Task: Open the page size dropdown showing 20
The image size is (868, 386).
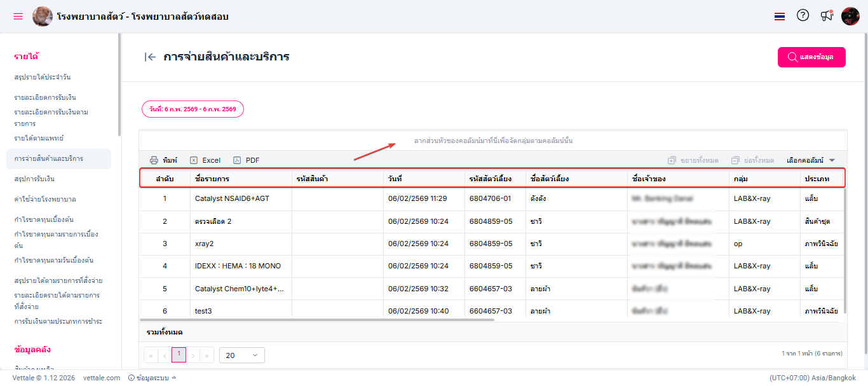Action: tap(241, 355)
